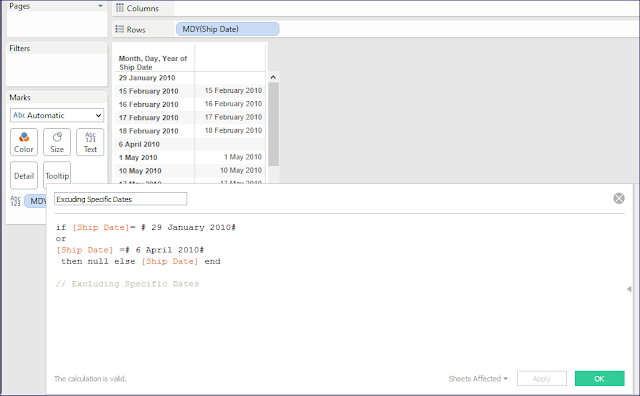
Task: Click the scroll up arrow of table
Action: (273, 77)
